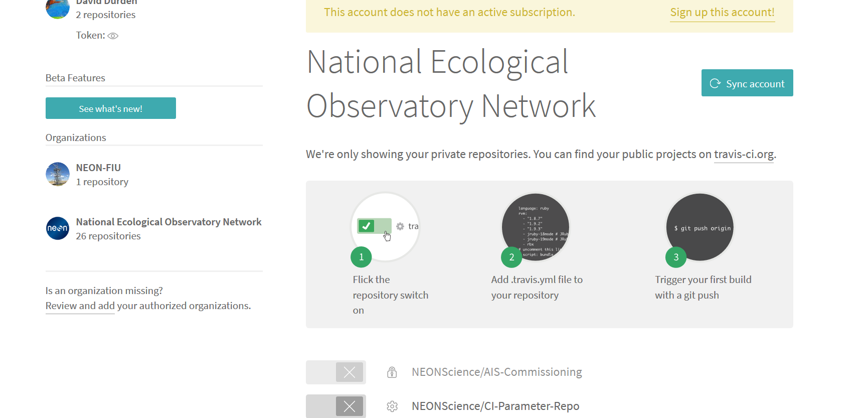Viewport: 868px width, 418px height.
Task: Toggle the NEONScience/CI-Parameter-Repo repository switch
Action: click(336, 406)
